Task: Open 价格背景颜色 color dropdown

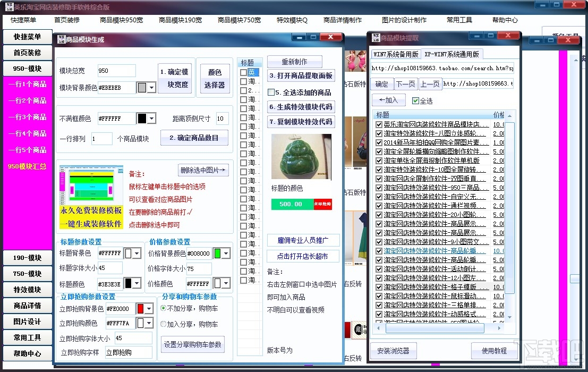Action: point(226,253)
